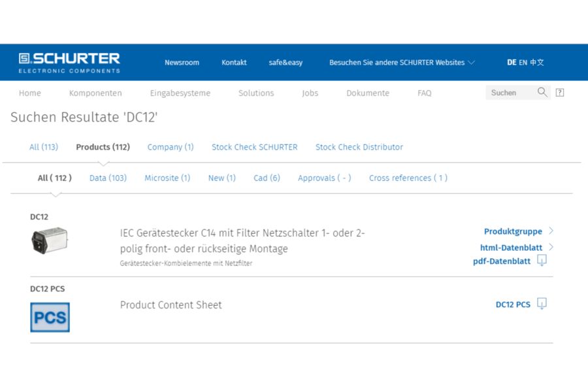Switch language to Chinese (中文)

click(536, 62)
